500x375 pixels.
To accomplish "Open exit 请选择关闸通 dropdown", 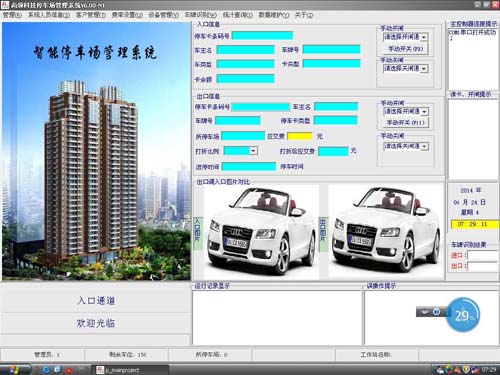I will pyautogui.click(x=424, y=146).
